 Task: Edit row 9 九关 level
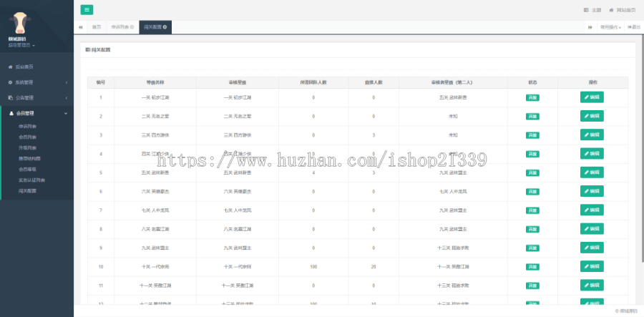(592, 248)
